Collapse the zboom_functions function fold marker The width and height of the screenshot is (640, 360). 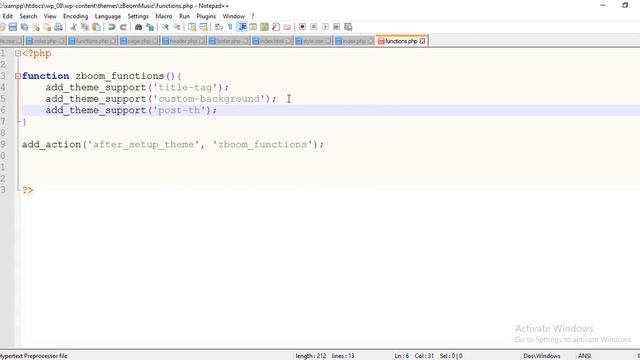coord(18,76)
